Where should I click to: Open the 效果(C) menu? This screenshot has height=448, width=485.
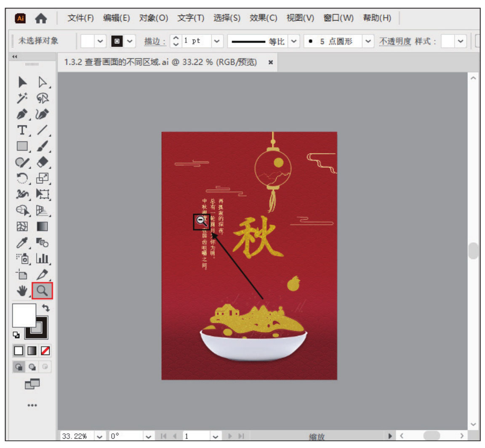[263, 18]
